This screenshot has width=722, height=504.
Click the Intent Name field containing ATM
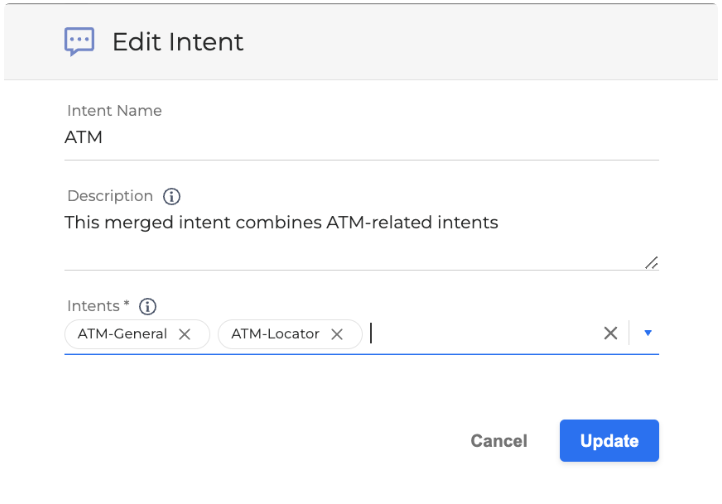360,138
